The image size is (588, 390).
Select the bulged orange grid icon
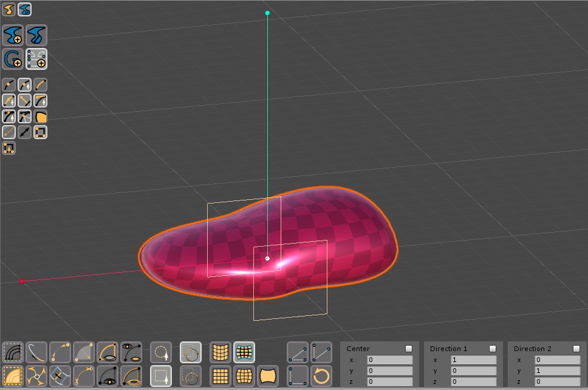244,376
